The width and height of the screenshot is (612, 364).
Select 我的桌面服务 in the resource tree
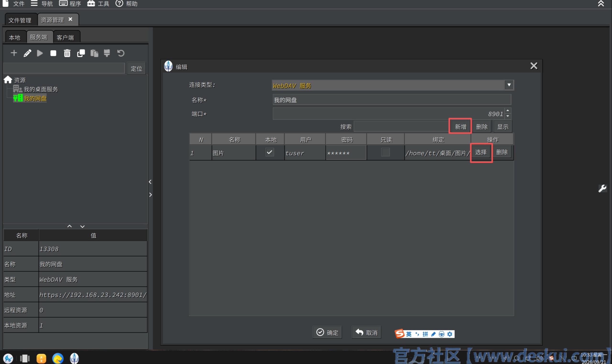pos(36,89)
